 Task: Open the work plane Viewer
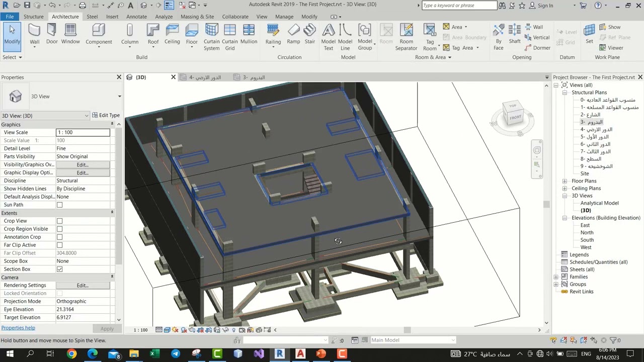tap(611, 48)
